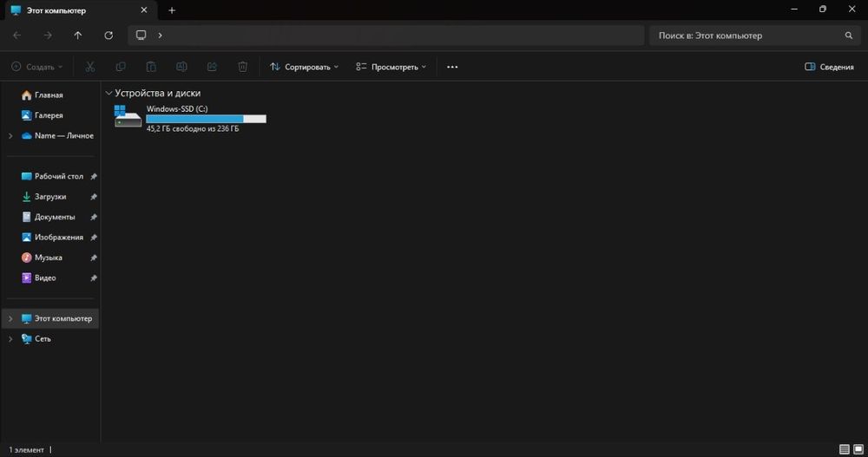868x457 pixels.
Task: Add a new tab with plus button
Action: coord(172,10)
